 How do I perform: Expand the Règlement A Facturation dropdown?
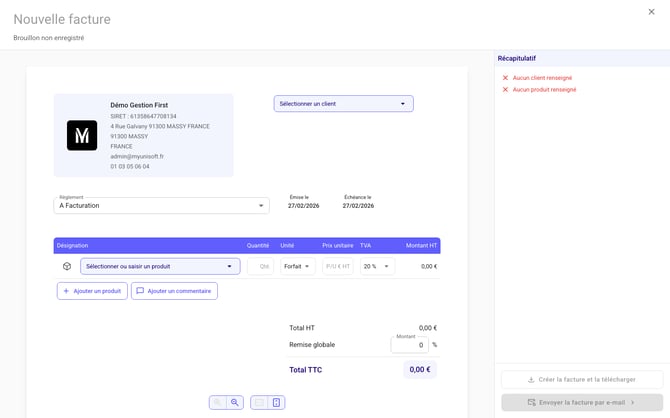point(161,205)
